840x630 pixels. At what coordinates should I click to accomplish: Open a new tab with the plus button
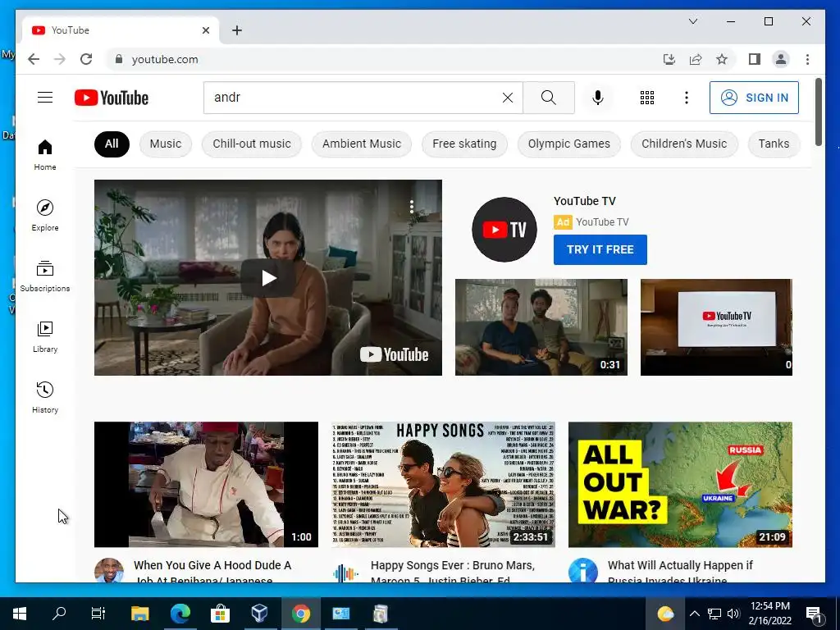pyautogui.click(x=237, y=30)
